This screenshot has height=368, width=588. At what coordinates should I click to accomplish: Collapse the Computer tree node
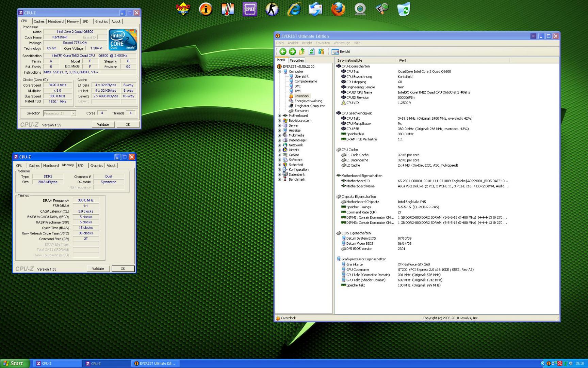(279, 72)
